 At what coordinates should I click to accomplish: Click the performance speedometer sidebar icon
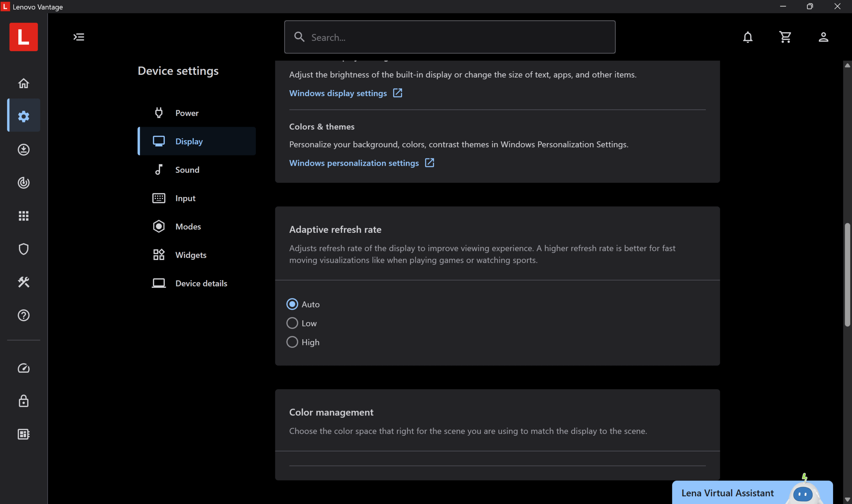click(23, 368)
